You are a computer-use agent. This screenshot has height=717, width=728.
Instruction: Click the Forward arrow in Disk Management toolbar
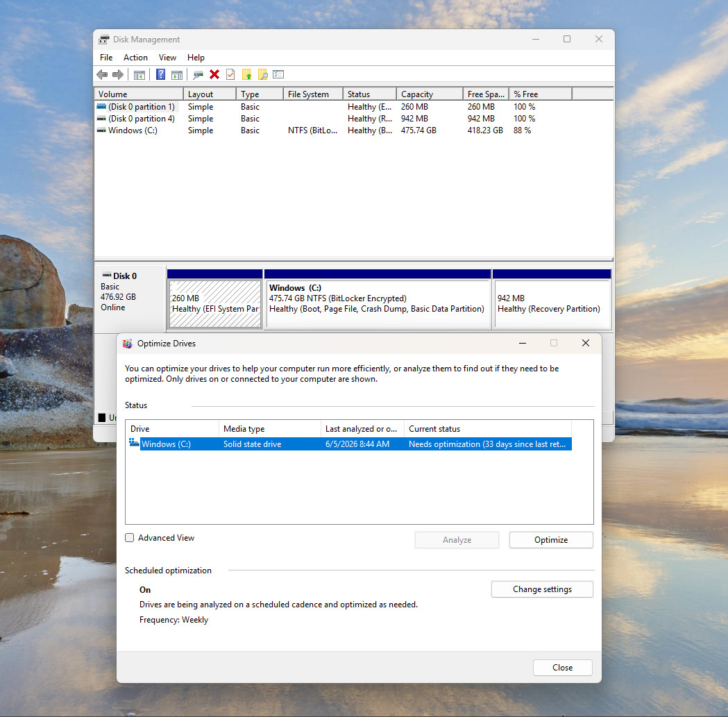tap(118, 74)
